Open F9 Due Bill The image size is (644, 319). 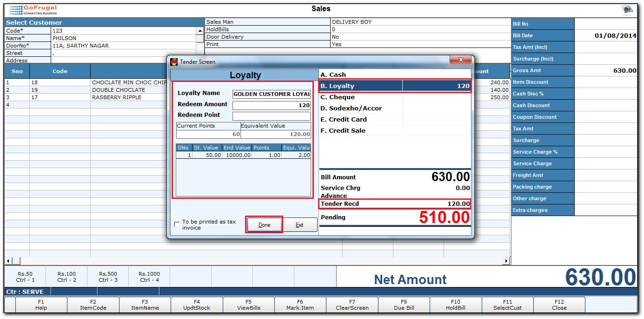click(404, 305)
